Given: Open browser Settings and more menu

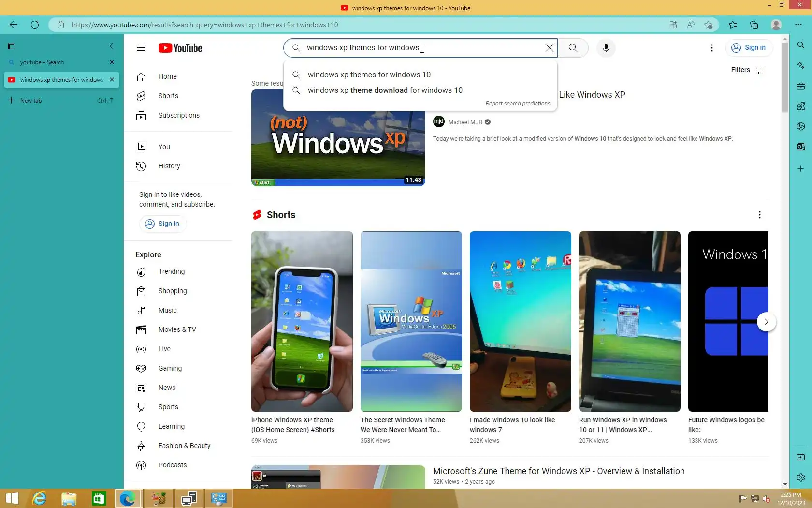Looking at the screenshot, I should tap(798, 25).
